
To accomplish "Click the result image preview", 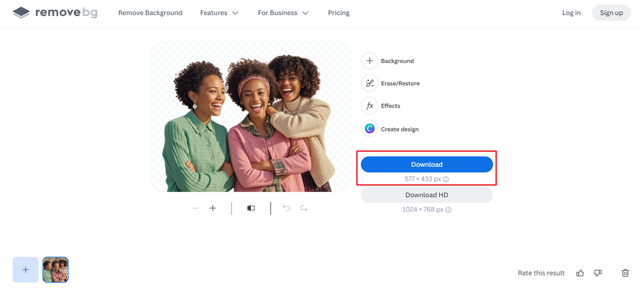I will click(x=251, y=117).
